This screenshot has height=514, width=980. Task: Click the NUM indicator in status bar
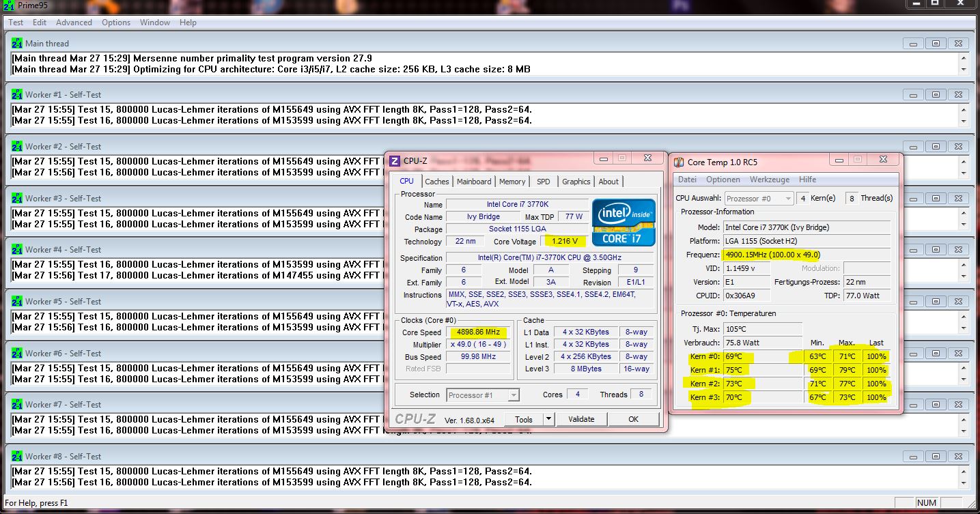(x=927, y=503)
